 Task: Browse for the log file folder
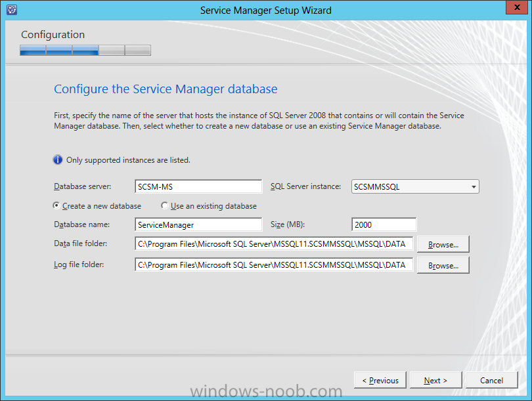pyautogui.click(x=443, y=265)
